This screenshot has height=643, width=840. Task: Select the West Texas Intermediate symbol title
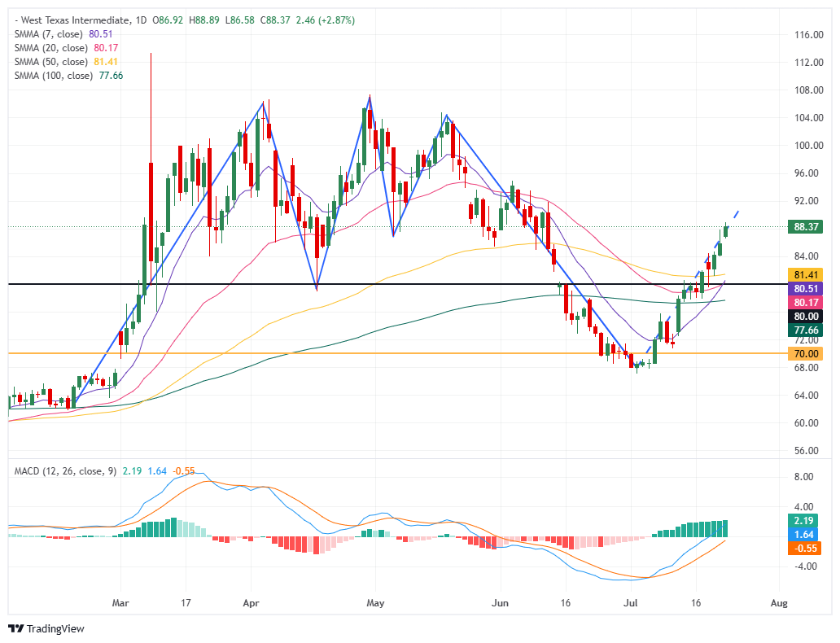(x=76, y=20)
